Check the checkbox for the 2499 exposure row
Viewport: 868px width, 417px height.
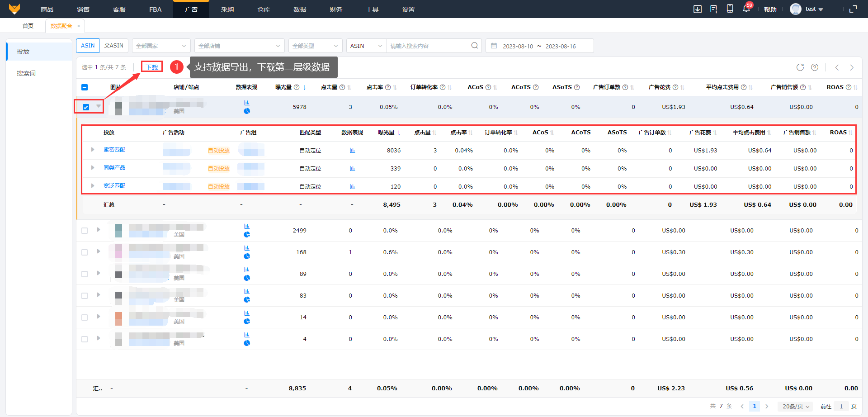click(x=85, y=231)
